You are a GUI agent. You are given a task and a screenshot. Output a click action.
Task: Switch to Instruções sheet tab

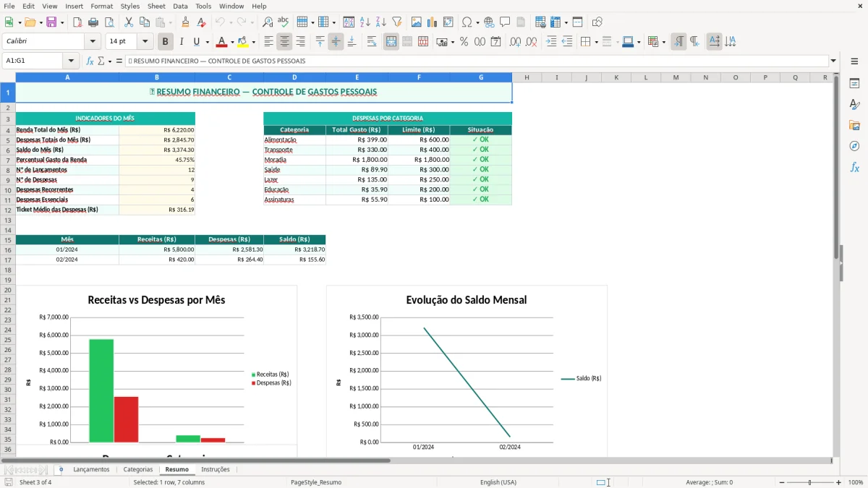216,469
